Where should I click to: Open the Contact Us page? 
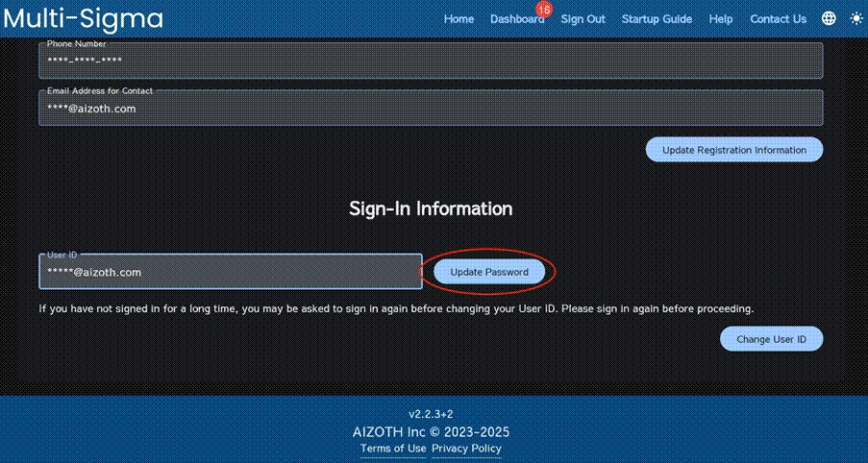778,19
